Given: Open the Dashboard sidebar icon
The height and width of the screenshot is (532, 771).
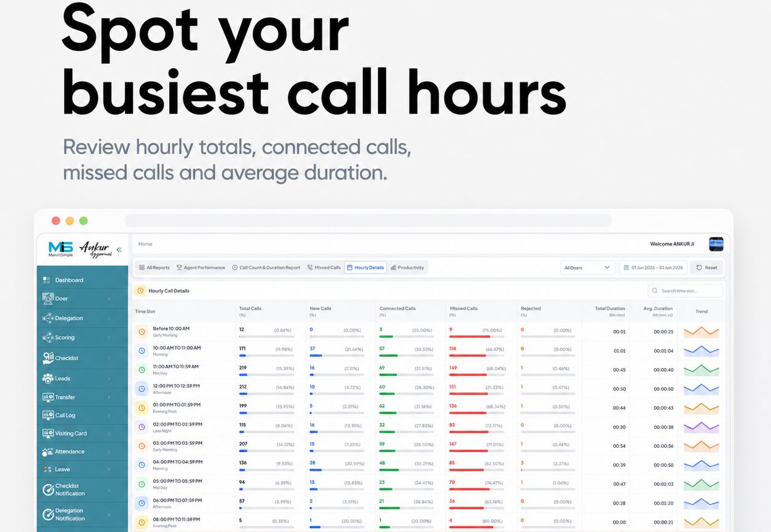Looking at the screenshot, I should tap(46, 280).
